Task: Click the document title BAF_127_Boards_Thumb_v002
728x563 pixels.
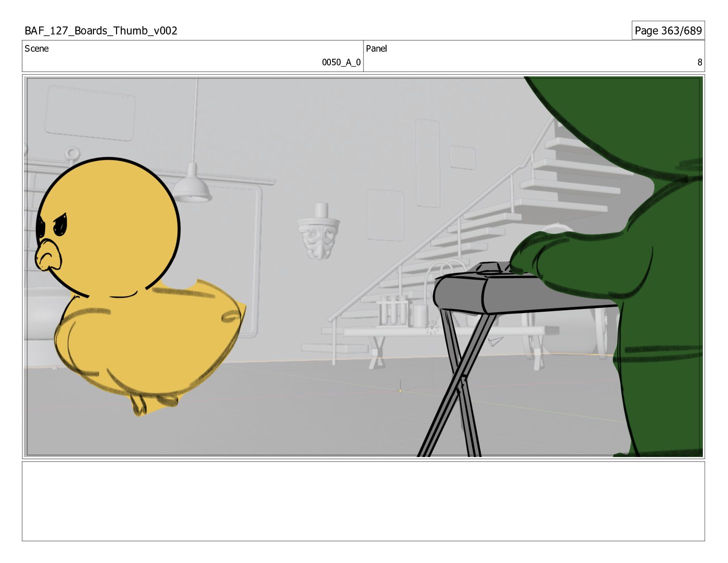Action: [x=101, y=31]
